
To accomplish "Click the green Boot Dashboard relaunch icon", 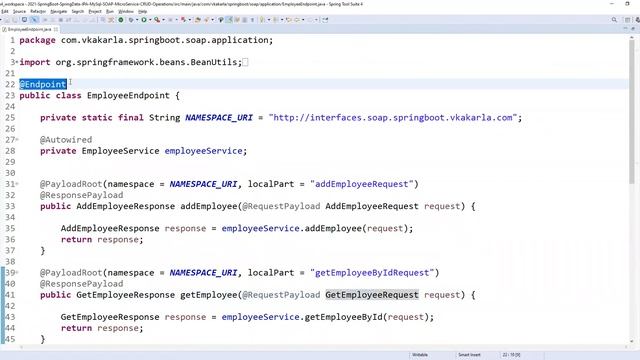I will (121, 20).
